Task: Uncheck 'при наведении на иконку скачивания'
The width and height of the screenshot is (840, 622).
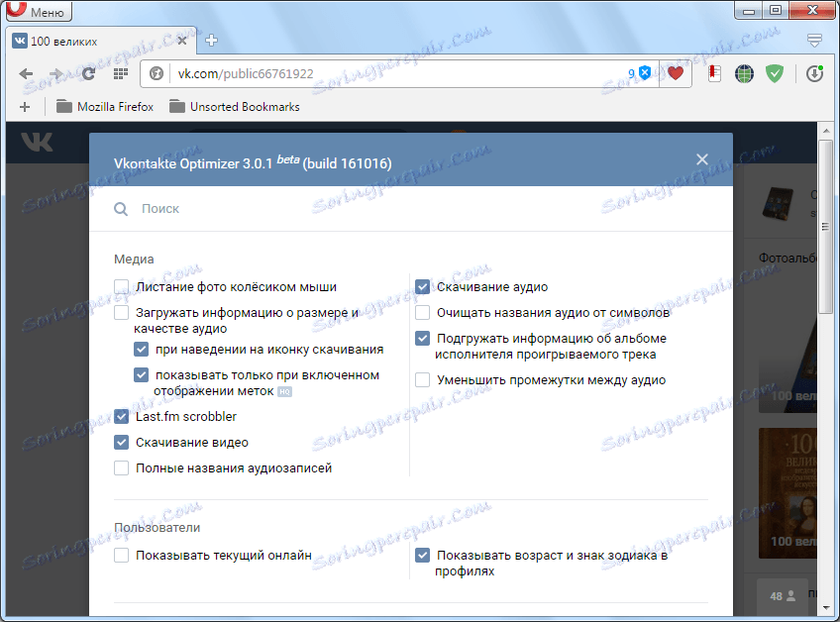Action: tap(142, 350)
